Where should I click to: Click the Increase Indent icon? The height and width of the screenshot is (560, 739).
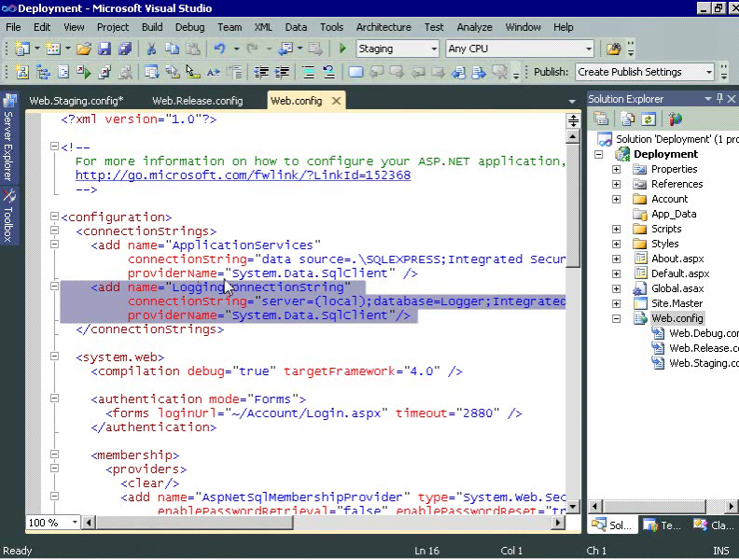point(282,72)
